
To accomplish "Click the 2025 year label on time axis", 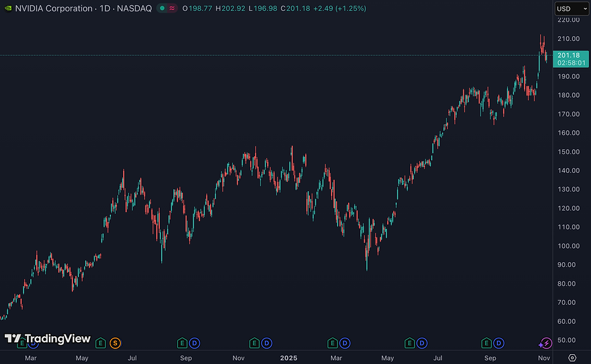I will [x=289, y=358].
